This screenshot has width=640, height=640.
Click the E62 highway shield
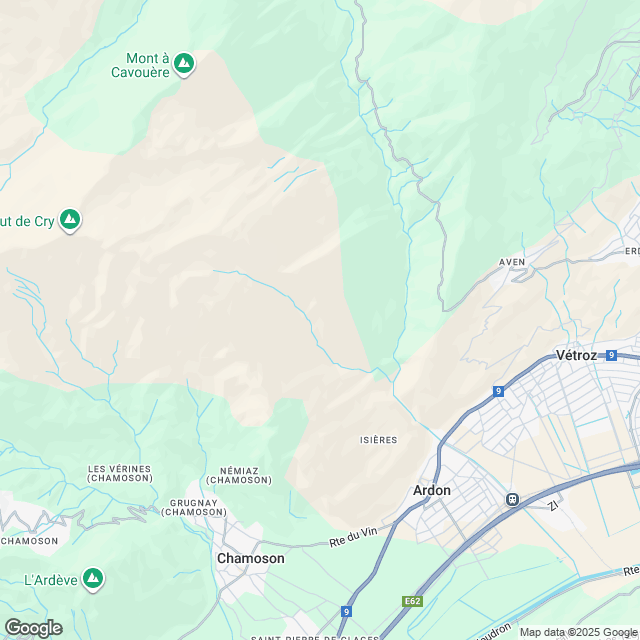412,601
